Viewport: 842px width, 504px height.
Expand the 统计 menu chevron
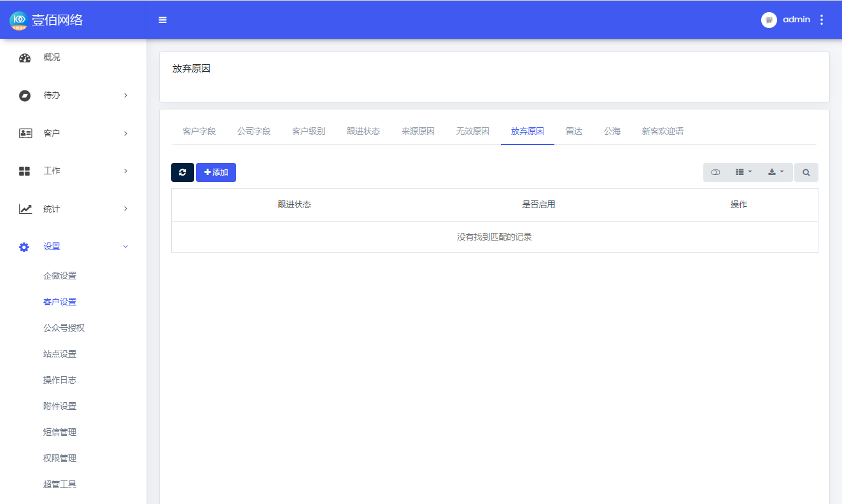pos(125,209)
